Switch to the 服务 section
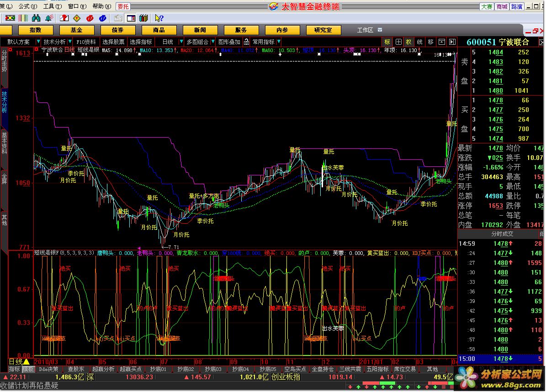This screenshot has width=546, height=392. click(x=241, y=30)
